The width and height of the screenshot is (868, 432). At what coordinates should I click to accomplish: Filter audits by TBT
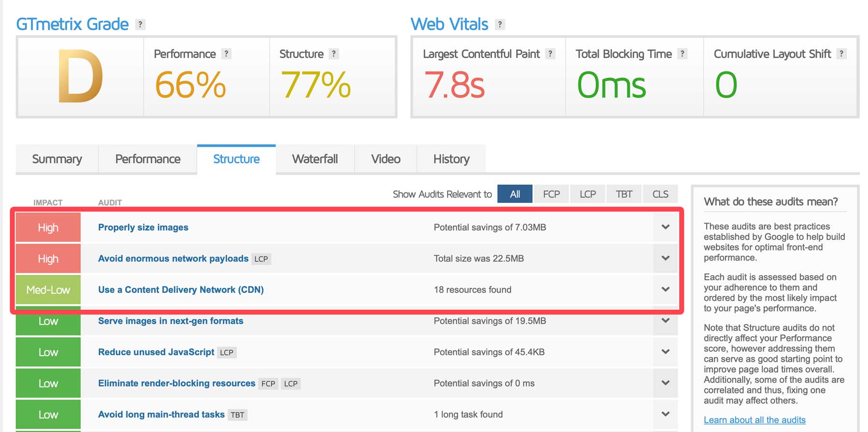[x=624, y=194]
